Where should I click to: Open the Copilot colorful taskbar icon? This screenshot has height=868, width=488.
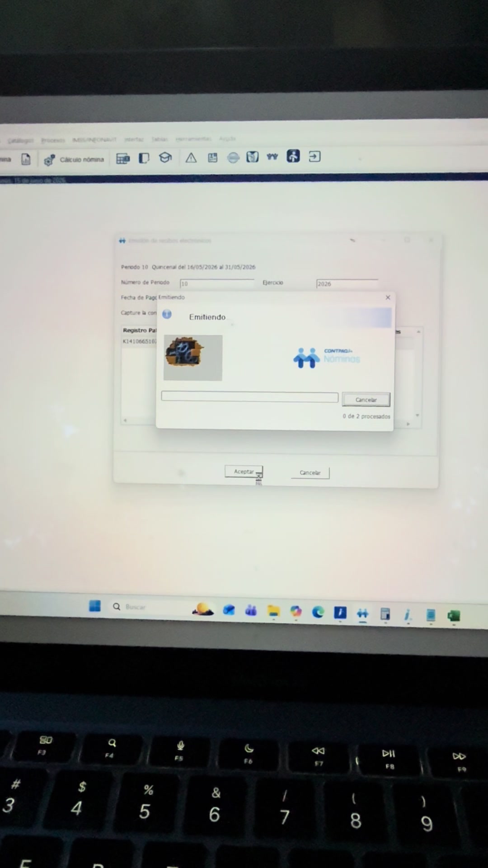click(x=296, y=612)
